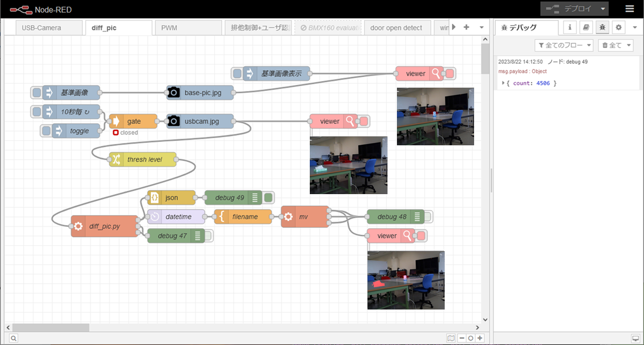Click the zoom out minus button

pyautogui.click(x=461, y=338)
